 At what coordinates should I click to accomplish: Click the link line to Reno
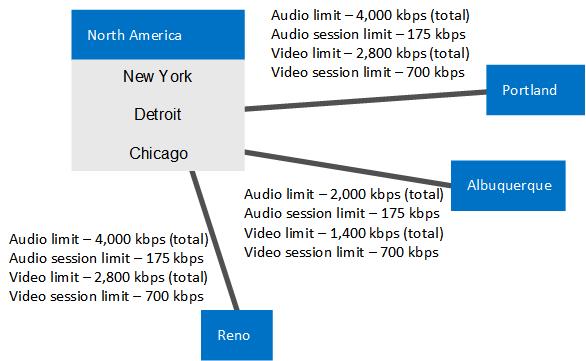[x=214, y=240]
